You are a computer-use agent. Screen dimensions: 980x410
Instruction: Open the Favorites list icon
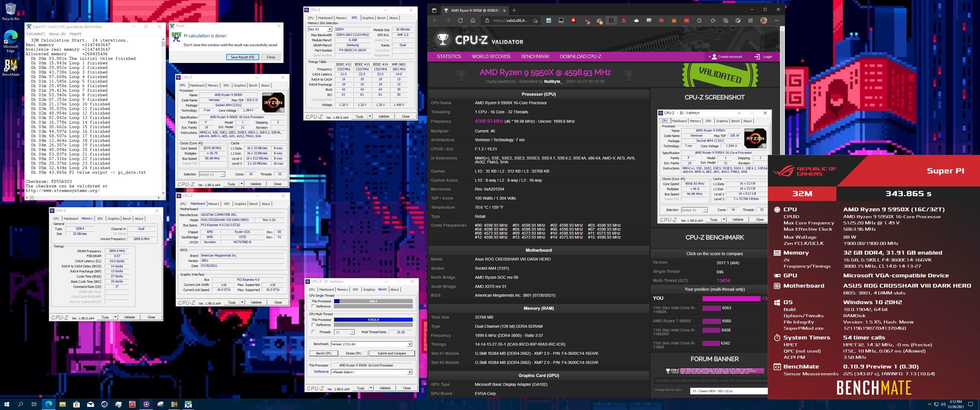[x=713, y=20]
